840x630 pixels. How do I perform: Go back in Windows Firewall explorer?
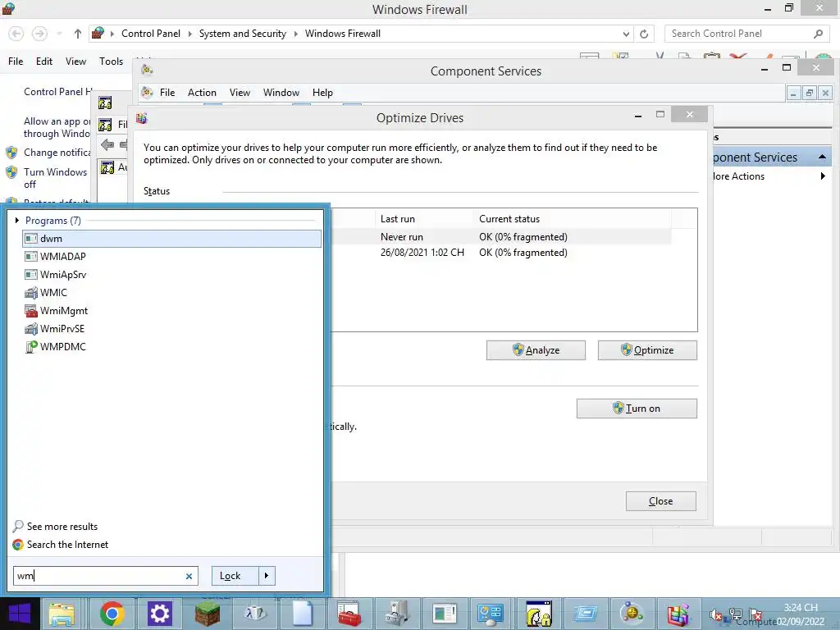coord(16,34)
